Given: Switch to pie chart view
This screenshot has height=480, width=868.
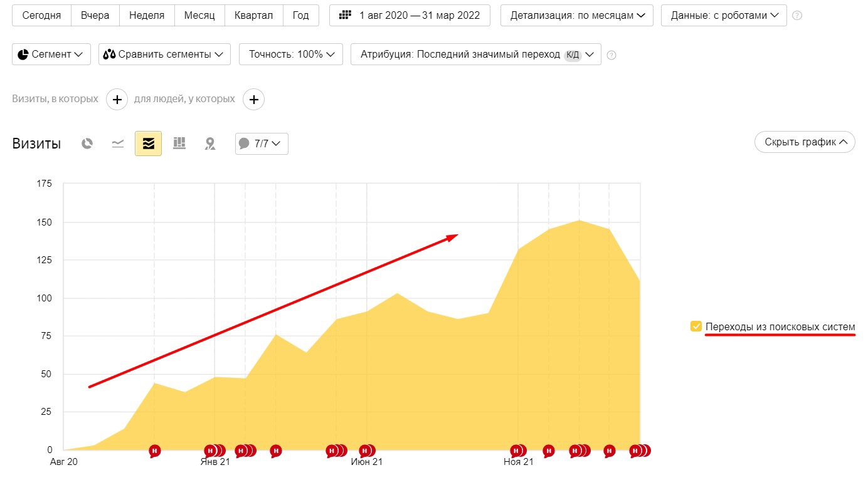Looking at the screenshot, I should 87,143.
